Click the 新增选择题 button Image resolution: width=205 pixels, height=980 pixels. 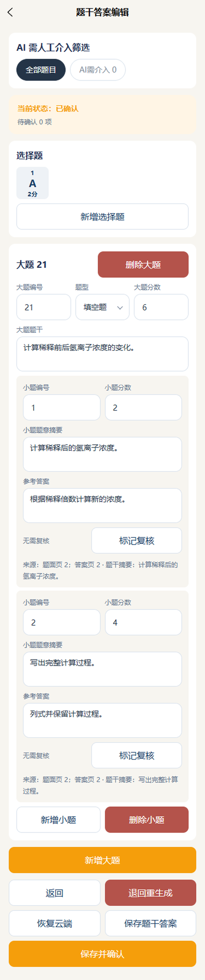pos(102,217)
